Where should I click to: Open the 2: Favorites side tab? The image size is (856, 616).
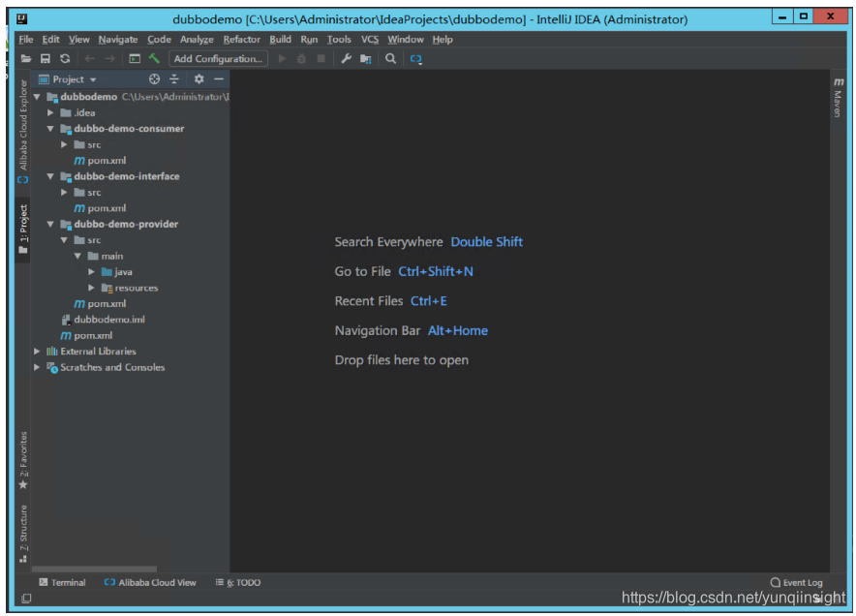click(23, 460)
